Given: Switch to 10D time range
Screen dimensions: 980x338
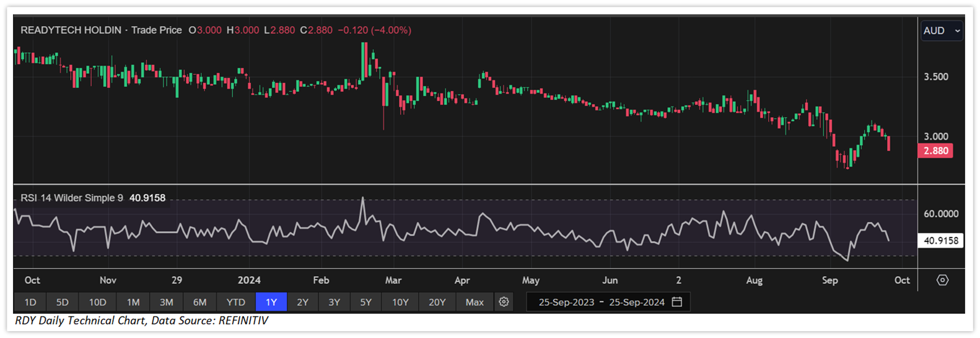Looking at the screenshot, I should click(97, 302).
